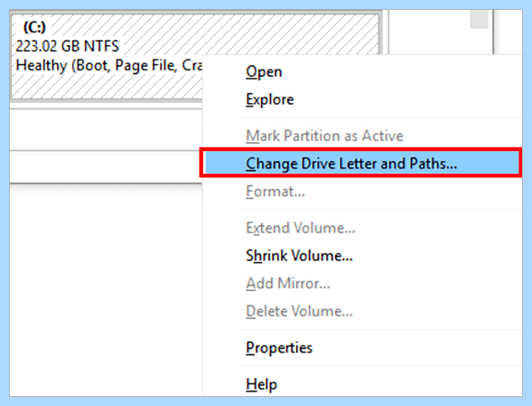Click the scrollbar thumb near the top right
The image size is (532, 406).
pyautogui.click(x=479, y=19)
